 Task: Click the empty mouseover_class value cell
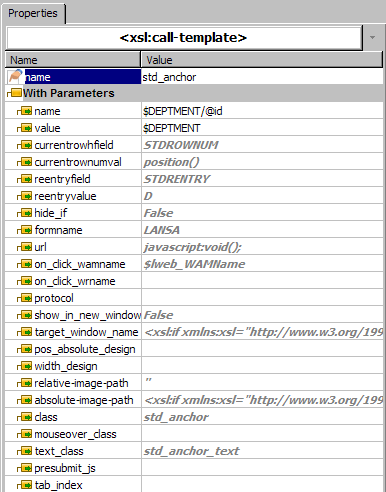[262, 434]
